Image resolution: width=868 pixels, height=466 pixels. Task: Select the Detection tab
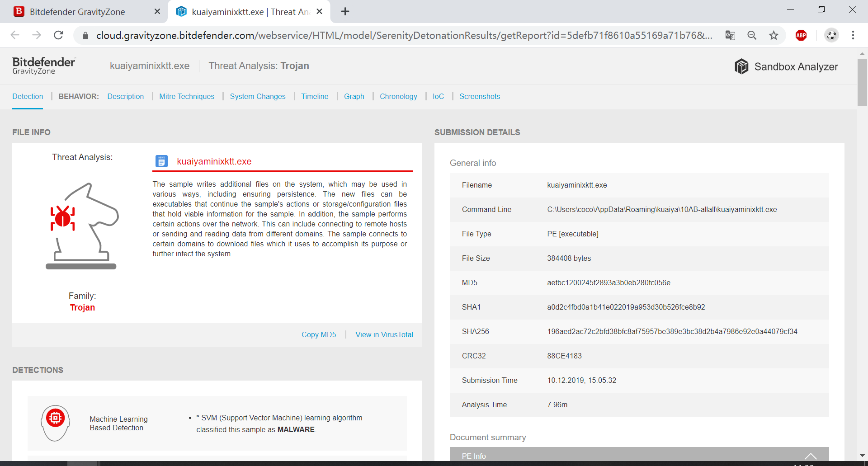28,96
